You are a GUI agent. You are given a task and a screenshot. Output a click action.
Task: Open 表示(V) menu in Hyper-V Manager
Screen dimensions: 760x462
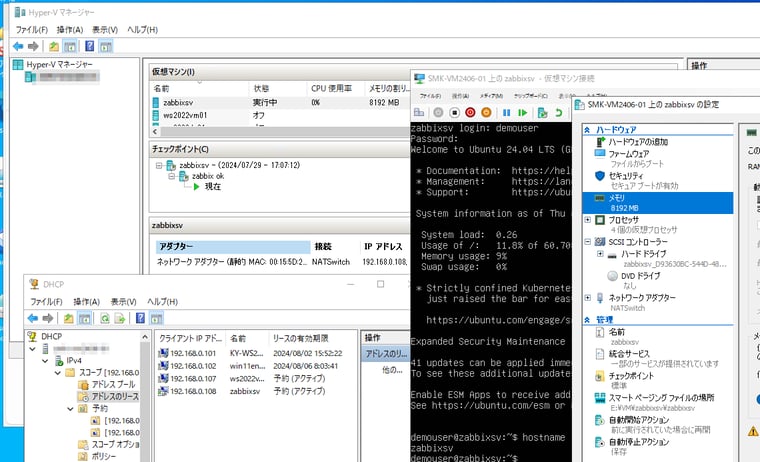click(x=105, y=30)
